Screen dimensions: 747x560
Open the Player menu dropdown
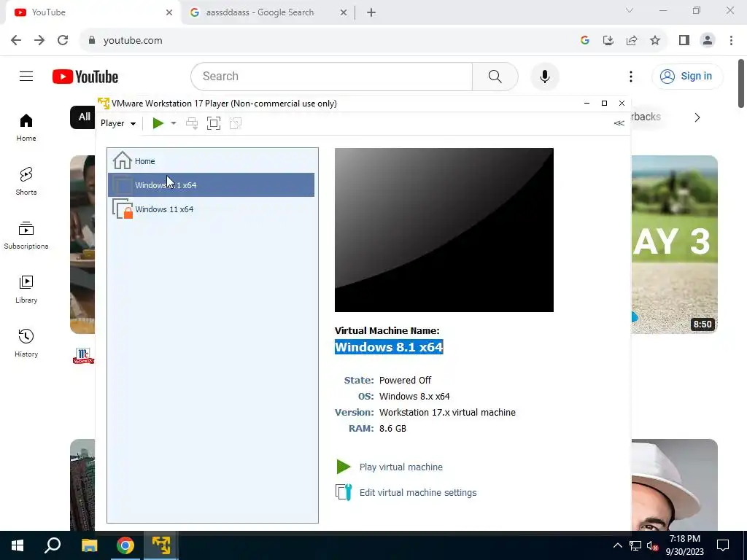[118, 123]
